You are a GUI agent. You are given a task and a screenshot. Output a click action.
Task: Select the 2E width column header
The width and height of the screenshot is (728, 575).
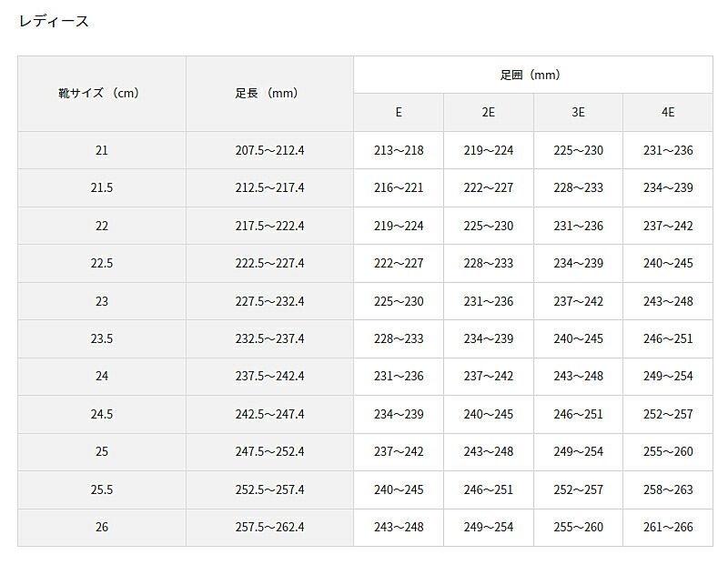(489, 112)
